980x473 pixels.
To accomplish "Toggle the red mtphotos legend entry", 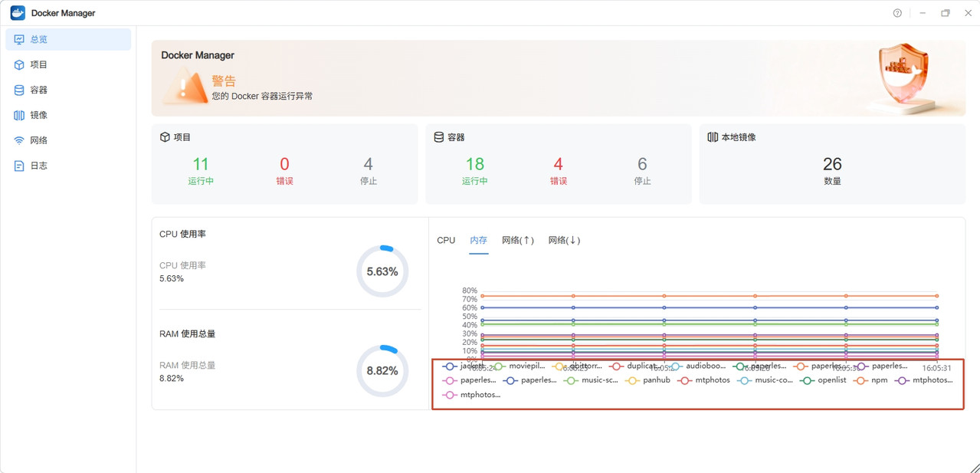I will [704, 380].
